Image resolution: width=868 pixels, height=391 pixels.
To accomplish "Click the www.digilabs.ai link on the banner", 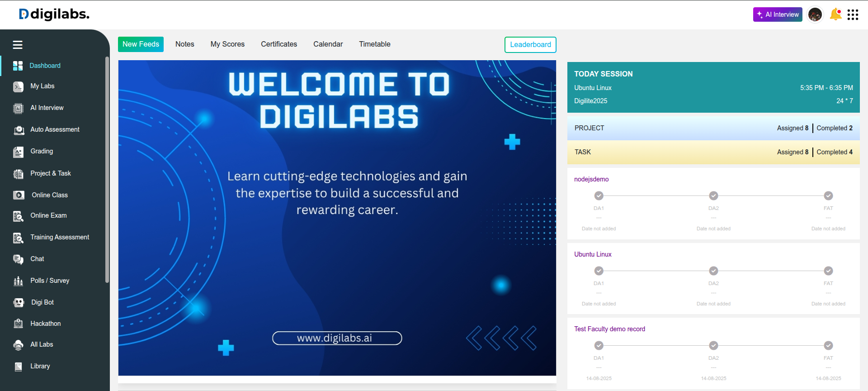I will pos(337,338).
